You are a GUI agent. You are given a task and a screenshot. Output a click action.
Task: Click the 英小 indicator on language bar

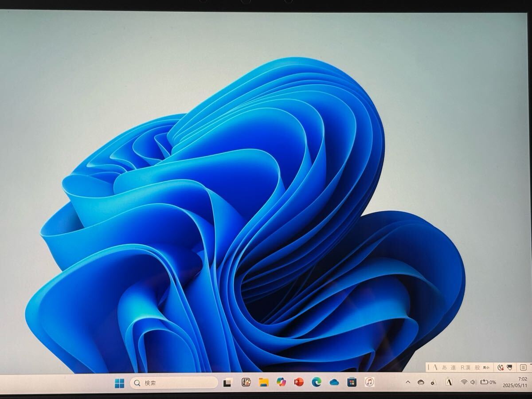(x=486, y=368)
